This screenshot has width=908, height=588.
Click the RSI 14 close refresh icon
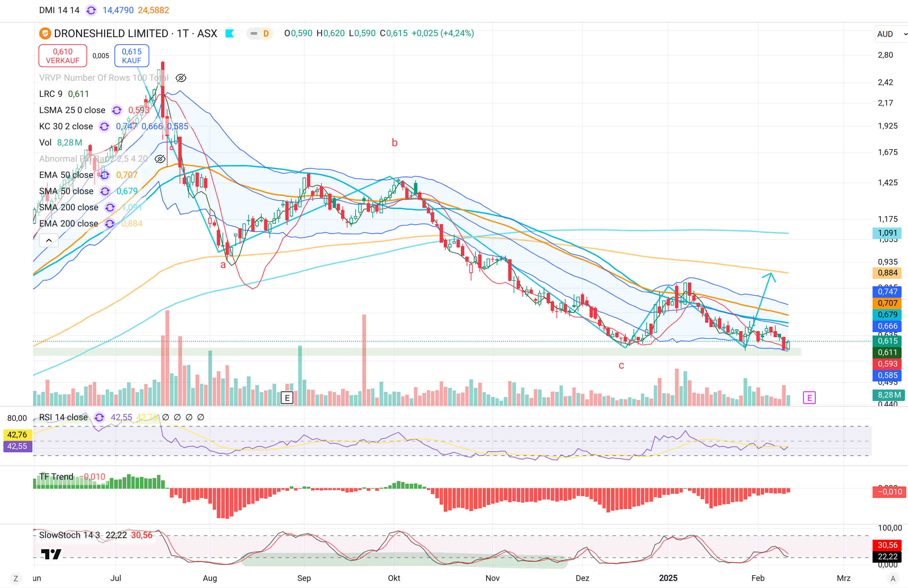pyautogui.click(x=99, y=417)
